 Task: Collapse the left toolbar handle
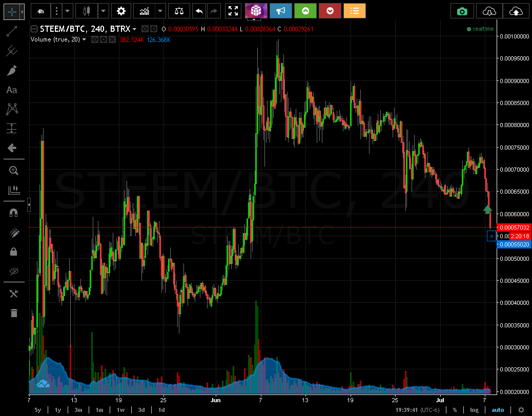[29, 205]
